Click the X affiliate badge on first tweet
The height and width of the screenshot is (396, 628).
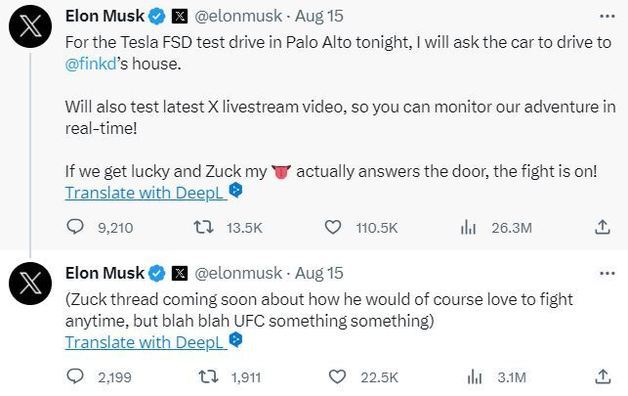180,16
